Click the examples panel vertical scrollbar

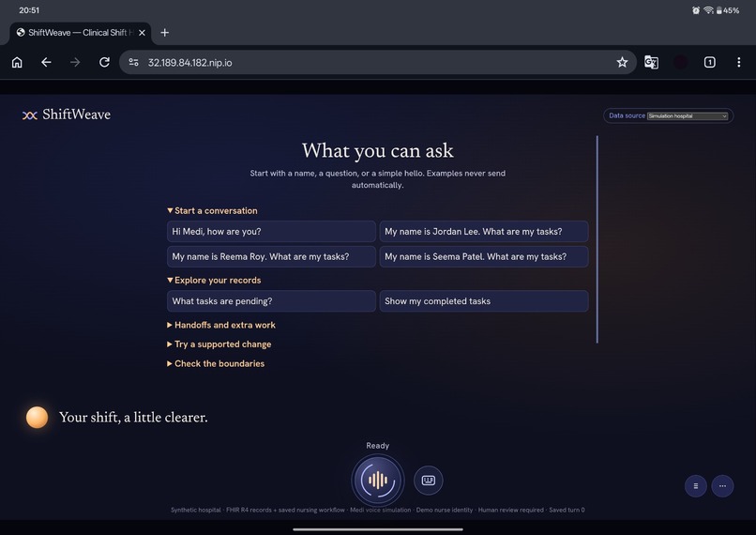(x=597, y=239)
